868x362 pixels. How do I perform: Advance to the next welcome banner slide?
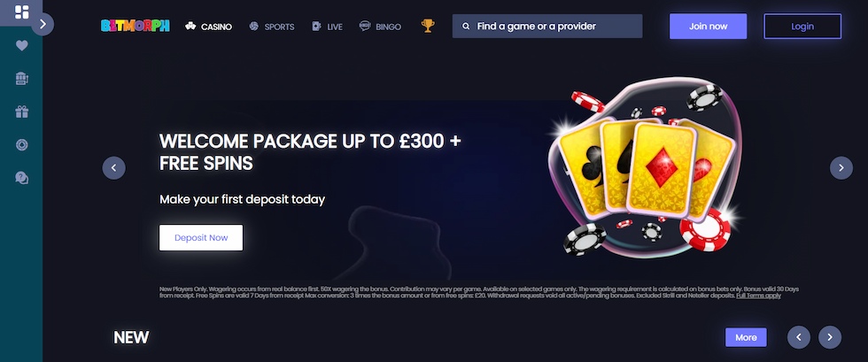click(841, 167)
